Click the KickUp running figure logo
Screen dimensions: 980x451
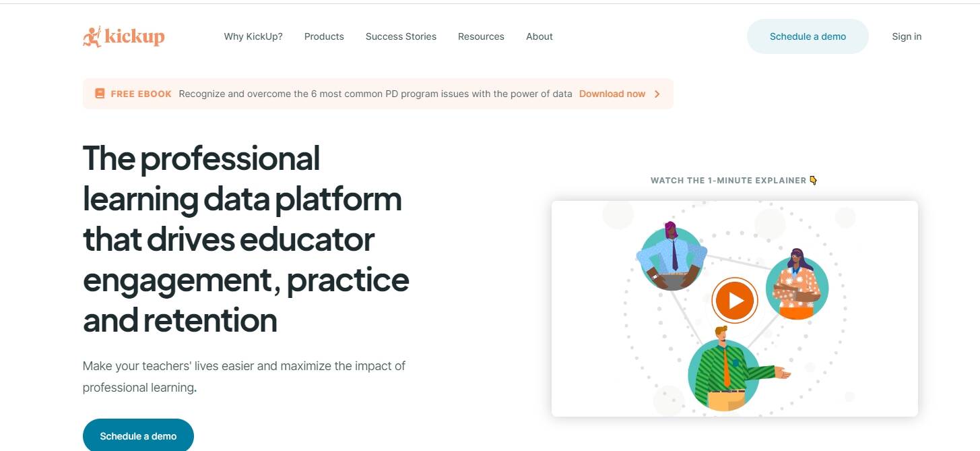click(x=92, y=36)
